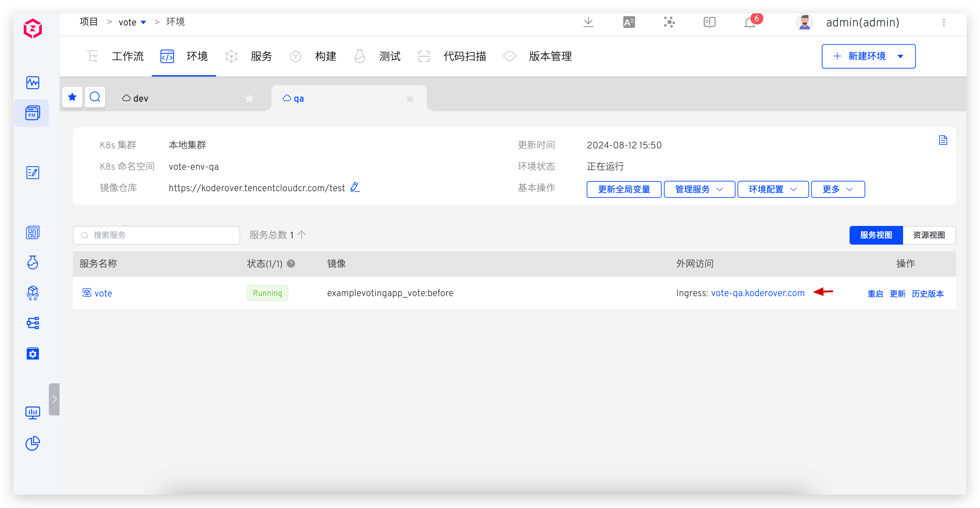Open the pie chart statistics icon in sidebar
Screen dimensions: 980x508
[33, 443]
